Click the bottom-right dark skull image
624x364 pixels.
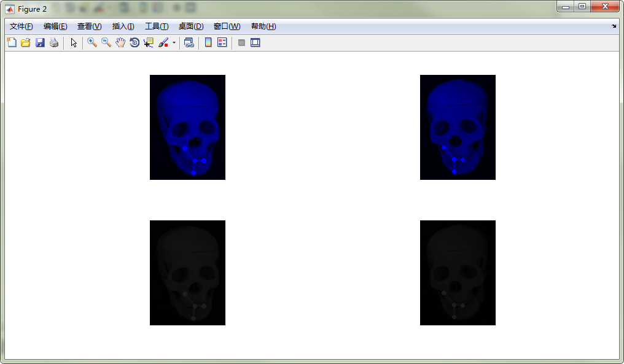point(458,273)
